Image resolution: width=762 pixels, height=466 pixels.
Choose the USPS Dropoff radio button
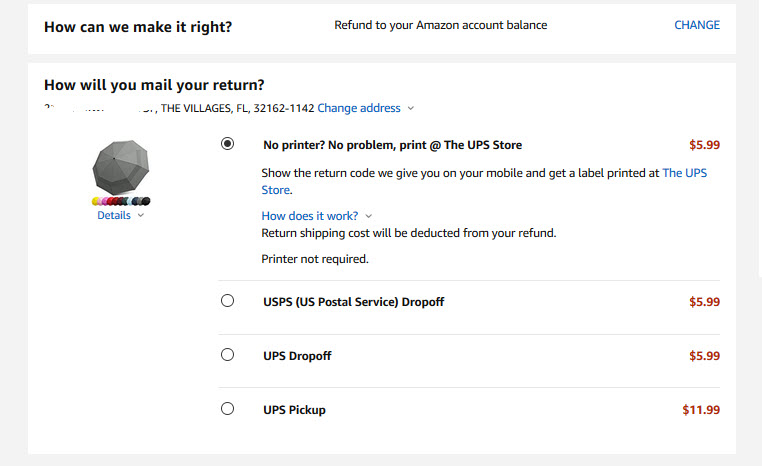click(227, 301)
